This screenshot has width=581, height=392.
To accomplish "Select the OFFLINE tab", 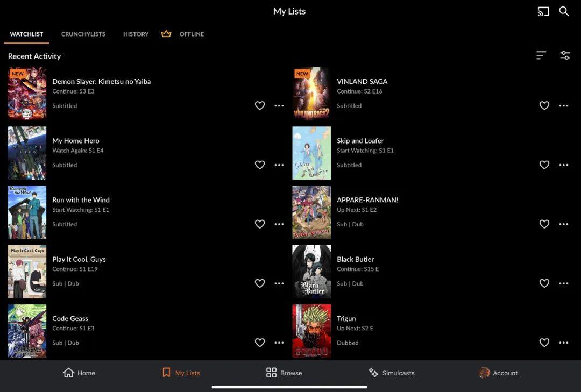I will point(192,34).
